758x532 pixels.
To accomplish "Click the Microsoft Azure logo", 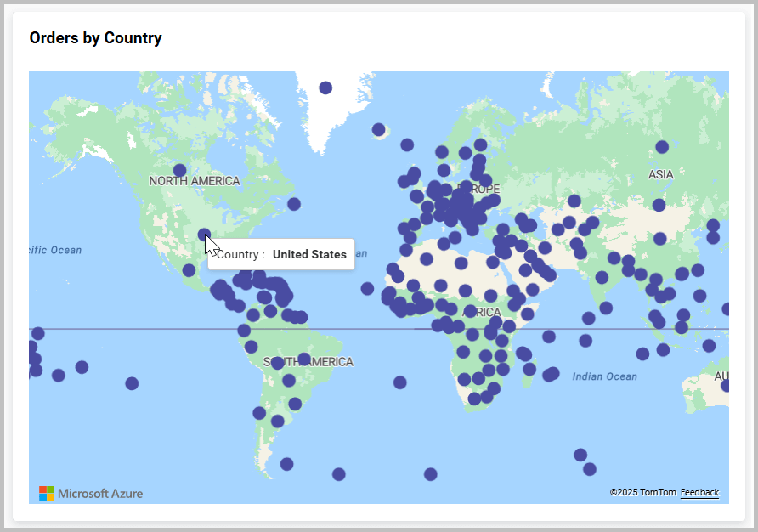I will [90, 494].
